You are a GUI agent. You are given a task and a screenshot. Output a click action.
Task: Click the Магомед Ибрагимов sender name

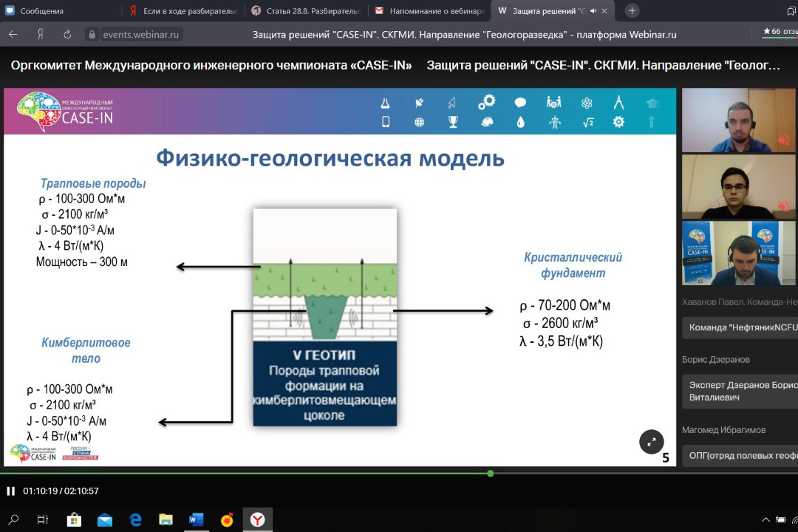point(723,430)
